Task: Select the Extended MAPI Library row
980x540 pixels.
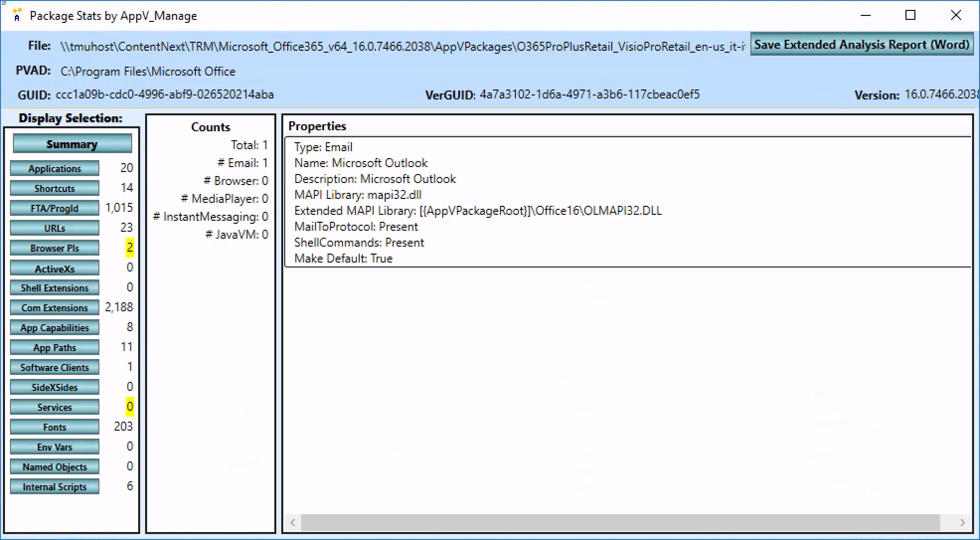Action: (x=478, y=211)
